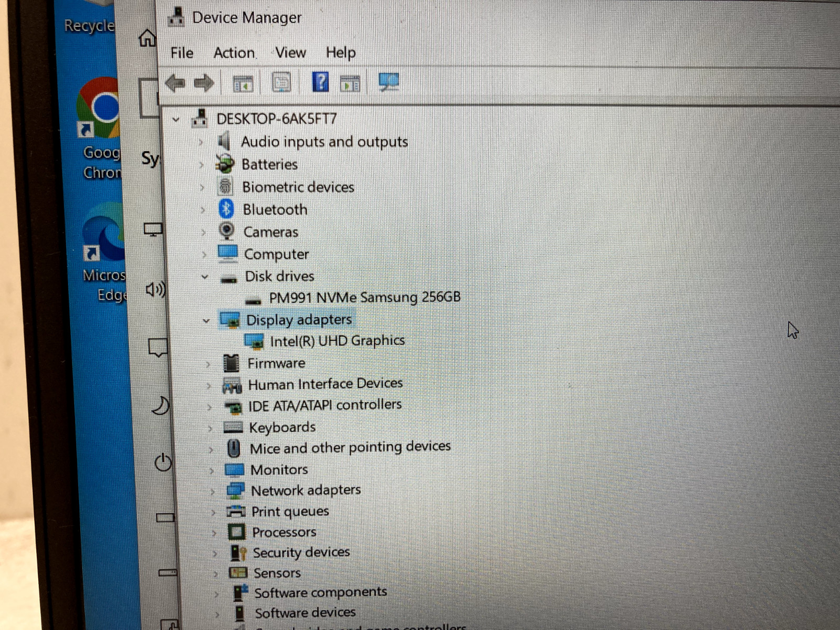Click the Monitors icon
Image resolution: width=840 pixels, height=630 pixels.
point(234,469)
